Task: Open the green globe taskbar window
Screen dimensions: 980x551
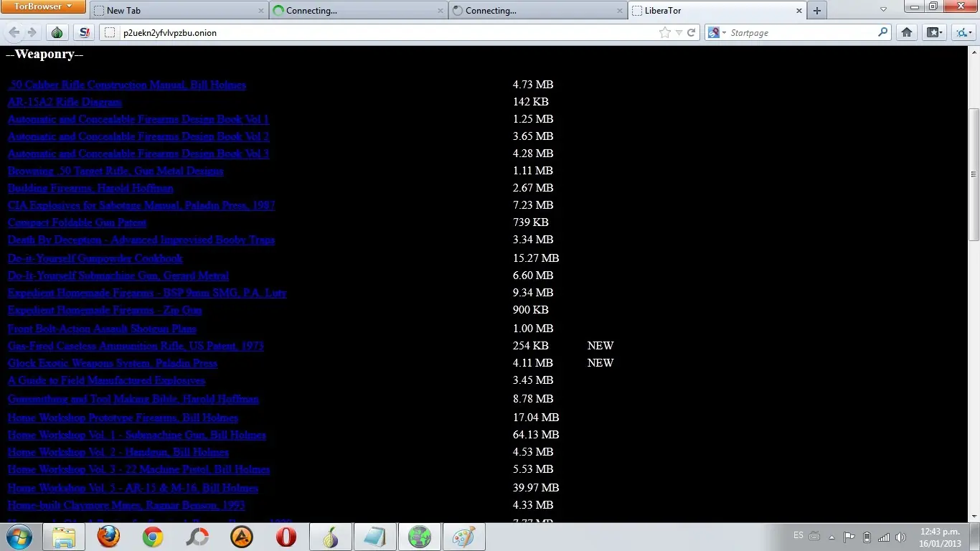Action: [x=420, y=537]
